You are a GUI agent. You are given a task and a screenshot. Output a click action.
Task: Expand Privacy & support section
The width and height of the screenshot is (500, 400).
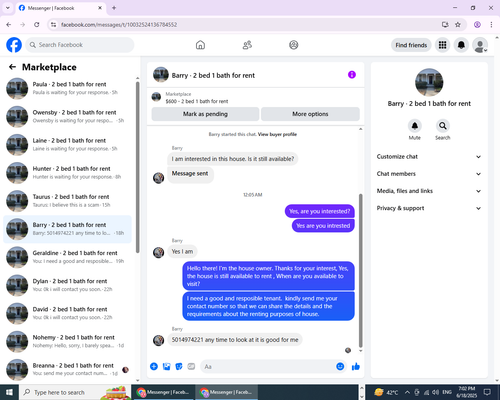(x=429, y=208)
